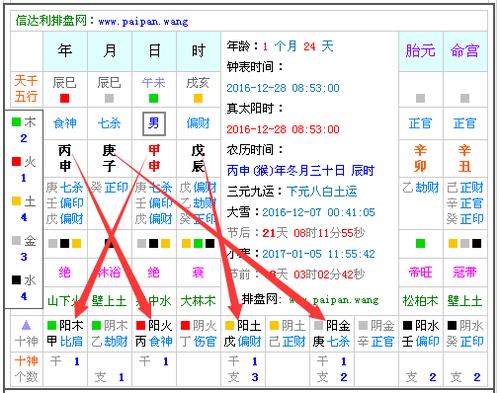500x393 pixels.
Task: Click the 男 gender box
Action: pyautogui.click(x=154, y=124)
